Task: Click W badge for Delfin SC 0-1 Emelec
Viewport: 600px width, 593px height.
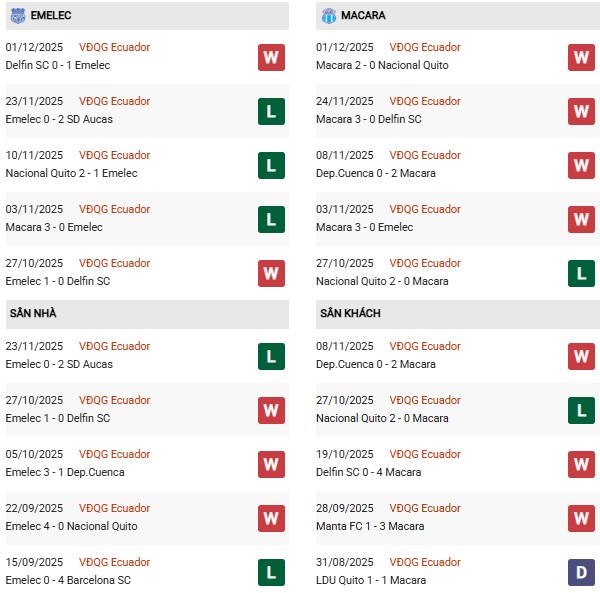Action: [x=271, y=57]
